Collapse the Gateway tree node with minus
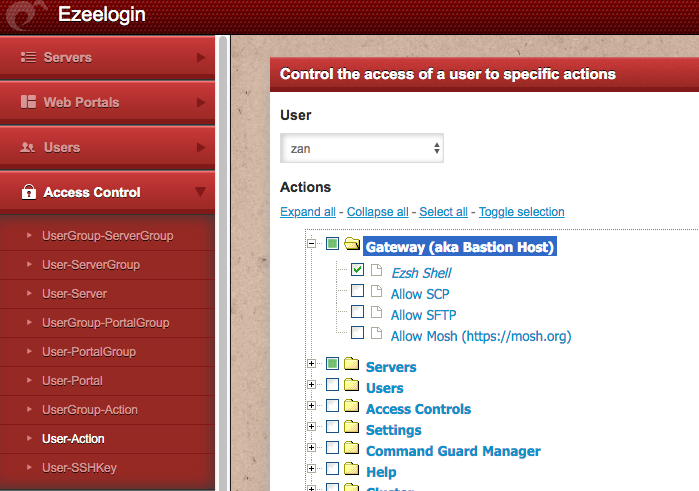699x491 pixels. pos(312,243)
